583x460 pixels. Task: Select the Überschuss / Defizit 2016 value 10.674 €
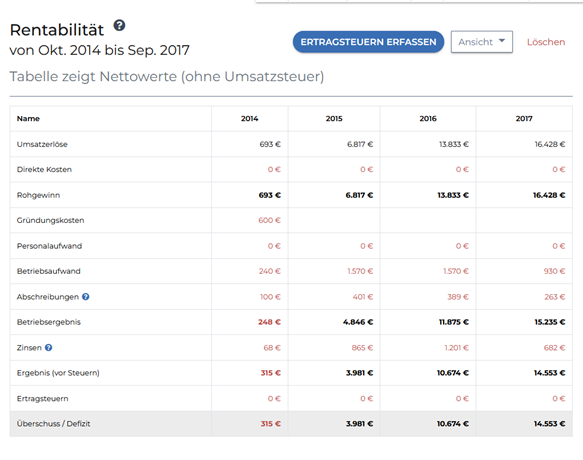click(x=453, y=424)
